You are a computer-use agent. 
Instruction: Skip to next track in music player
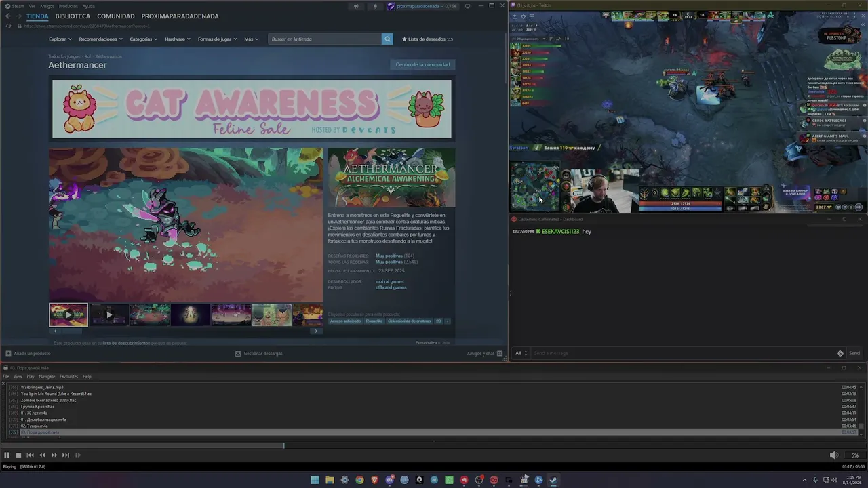(66, 455)
